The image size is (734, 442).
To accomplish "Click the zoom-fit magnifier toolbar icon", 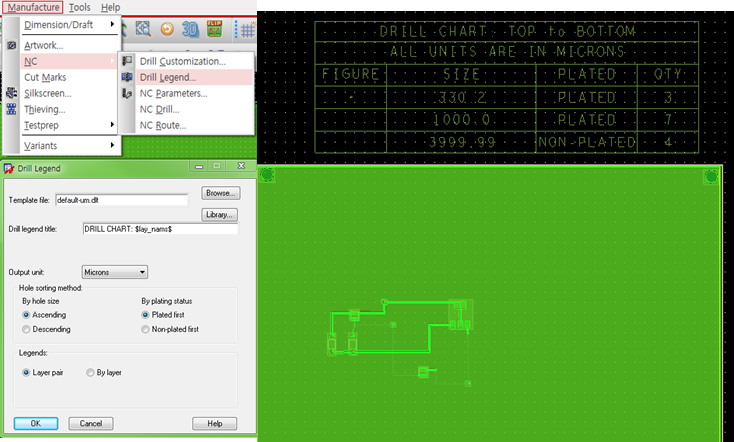I will coord(143,29).
